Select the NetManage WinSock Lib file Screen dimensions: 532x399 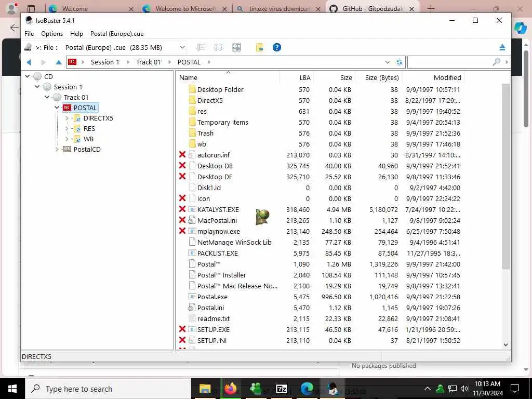coord(234,242)
